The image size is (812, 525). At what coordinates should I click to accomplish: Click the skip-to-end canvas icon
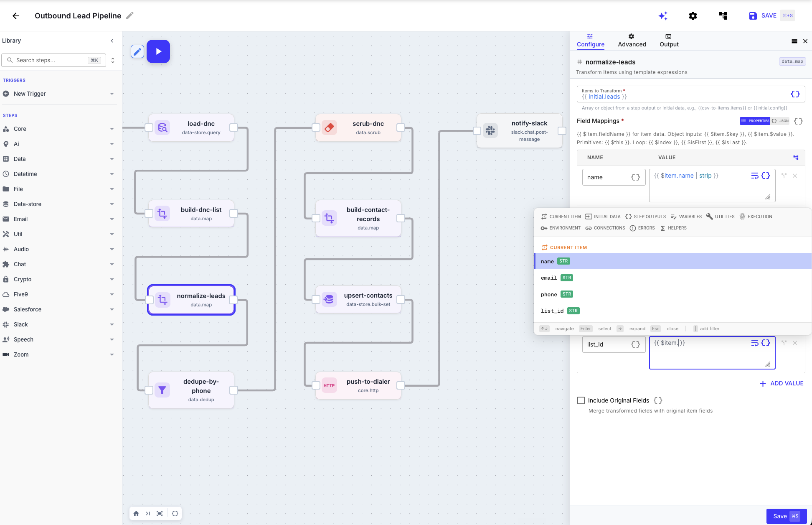[148, 513]
